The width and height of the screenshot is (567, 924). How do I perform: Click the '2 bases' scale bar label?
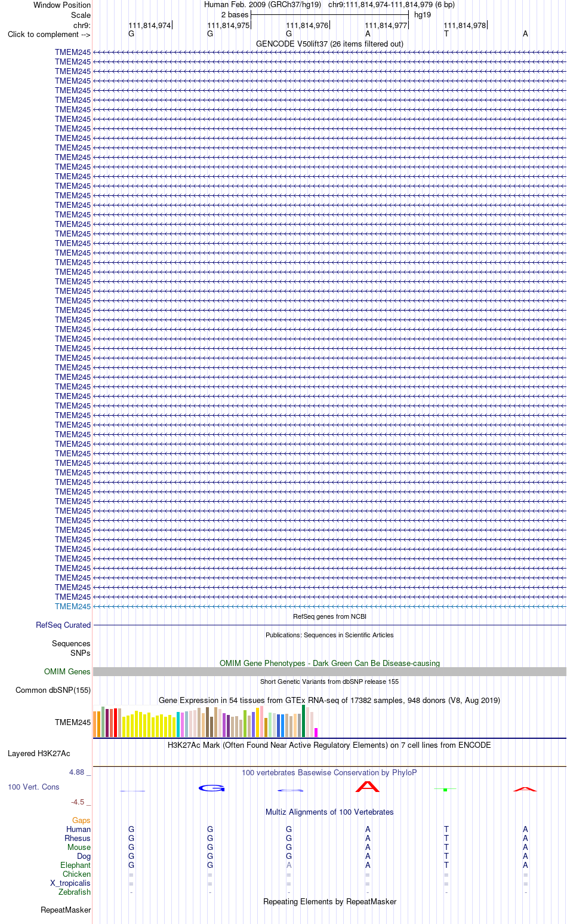click(x=235, y=15)
